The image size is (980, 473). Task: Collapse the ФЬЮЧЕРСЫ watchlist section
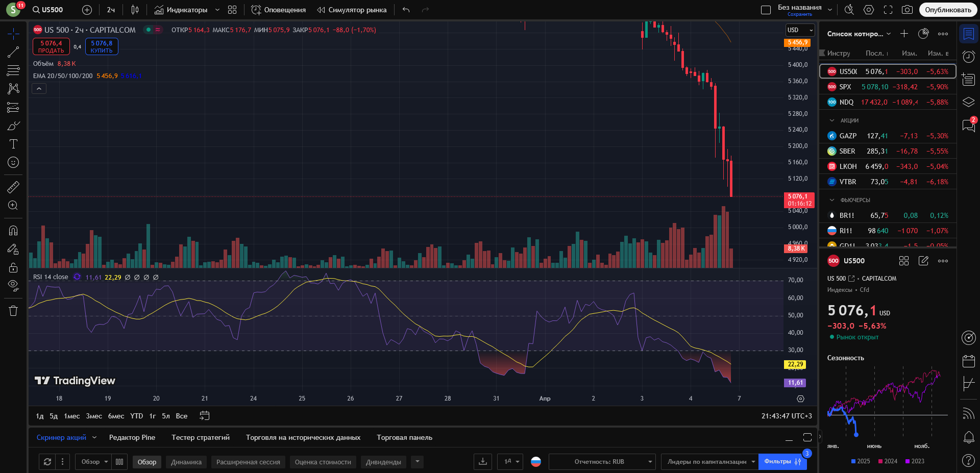pos(832,200)
